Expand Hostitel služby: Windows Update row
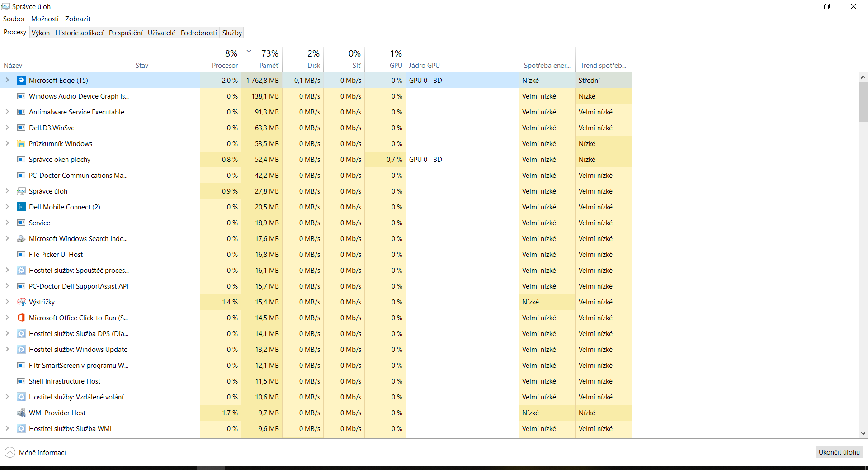 [7, 349]
